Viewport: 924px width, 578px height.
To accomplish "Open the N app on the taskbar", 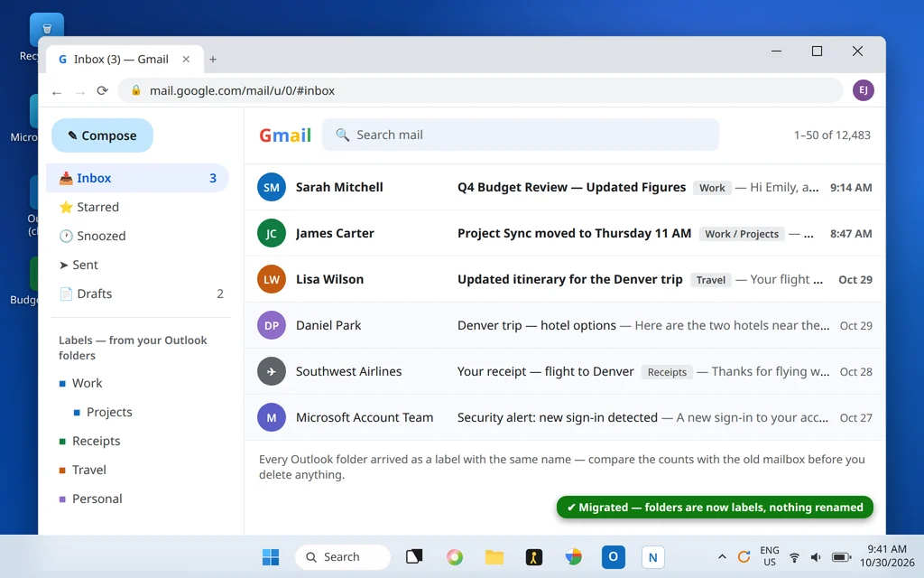I will click(653, 556).
